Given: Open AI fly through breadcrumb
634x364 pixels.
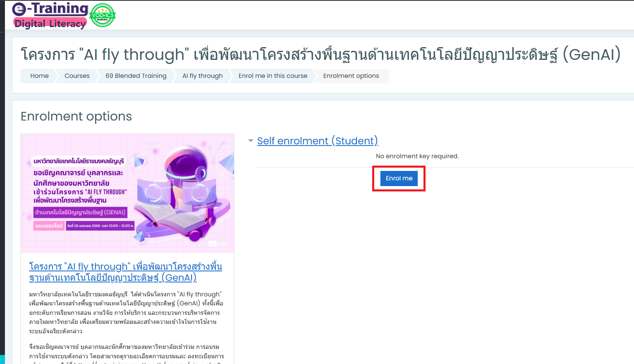Looking at the screenshot, I should coord(203,76).
